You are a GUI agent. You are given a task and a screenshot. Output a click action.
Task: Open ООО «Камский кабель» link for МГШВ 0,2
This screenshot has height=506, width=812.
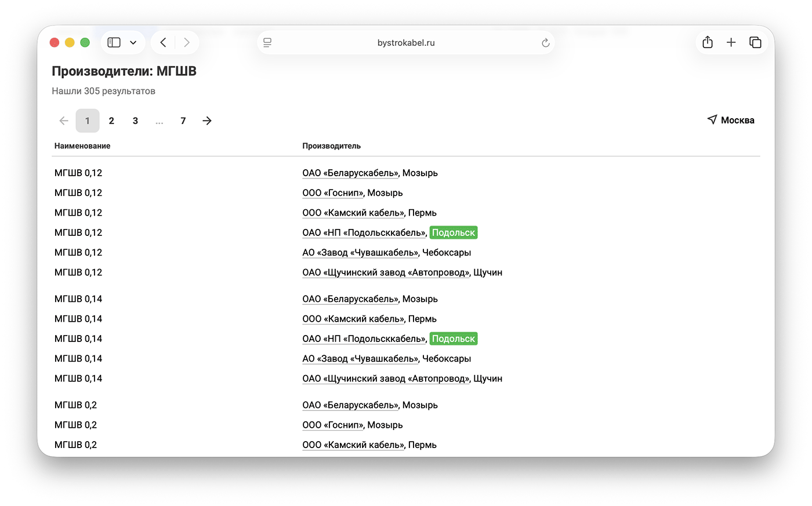pyautogui.click(x=353, y=445)
